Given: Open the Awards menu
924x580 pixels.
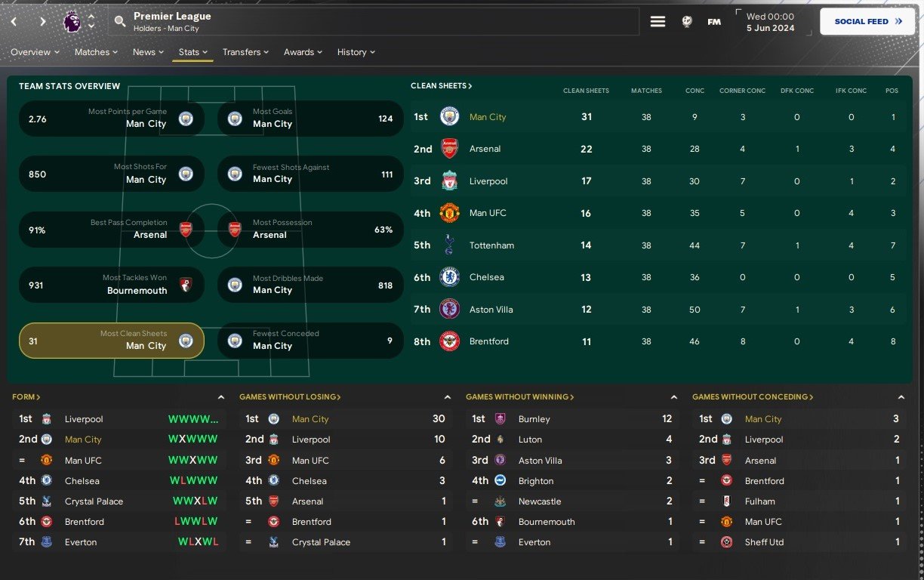Looking at the screenshot, I should pos(303,52).
